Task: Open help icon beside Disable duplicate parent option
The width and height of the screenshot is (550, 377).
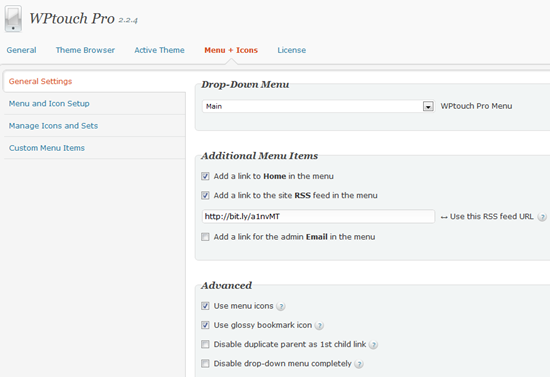Action: 374,345
